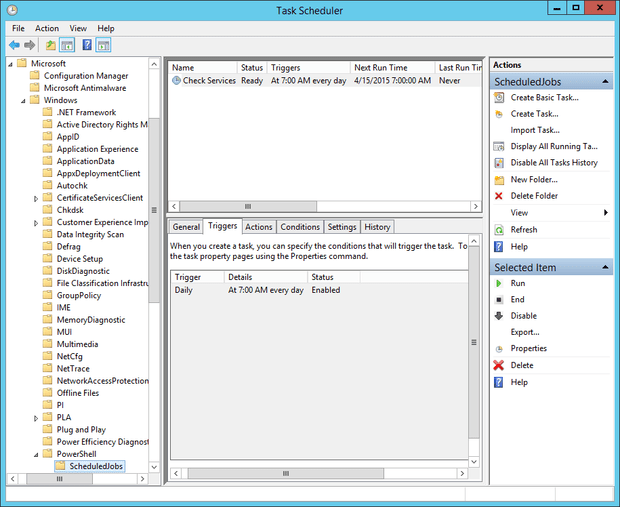Toggle the Show/Hide Console Tree toolbar icon

click(67, 45)
